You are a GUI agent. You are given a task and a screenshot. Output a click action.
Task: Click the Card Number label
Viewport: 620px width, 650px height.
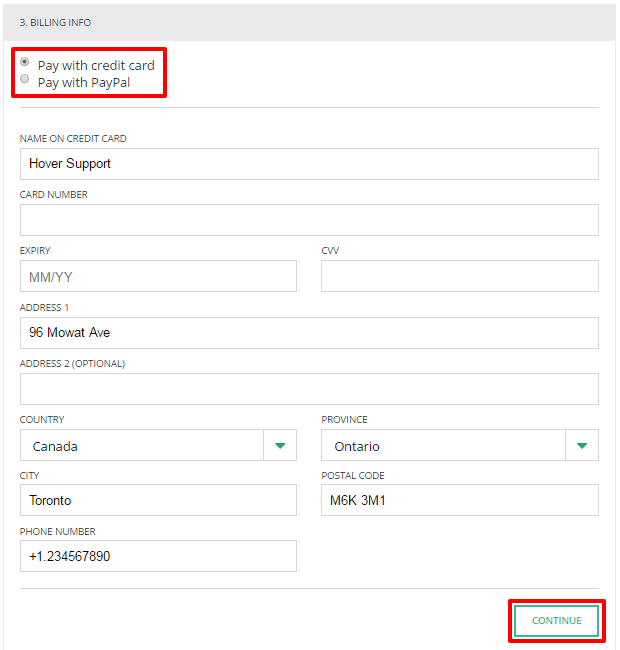[x=53, y=194]
